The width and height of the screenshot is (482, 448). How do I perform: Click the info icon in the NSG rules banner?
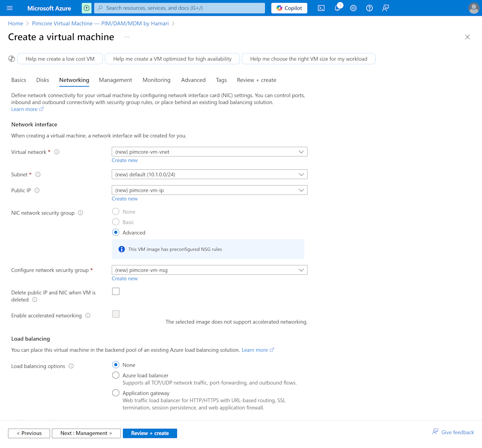click(122, 249)
